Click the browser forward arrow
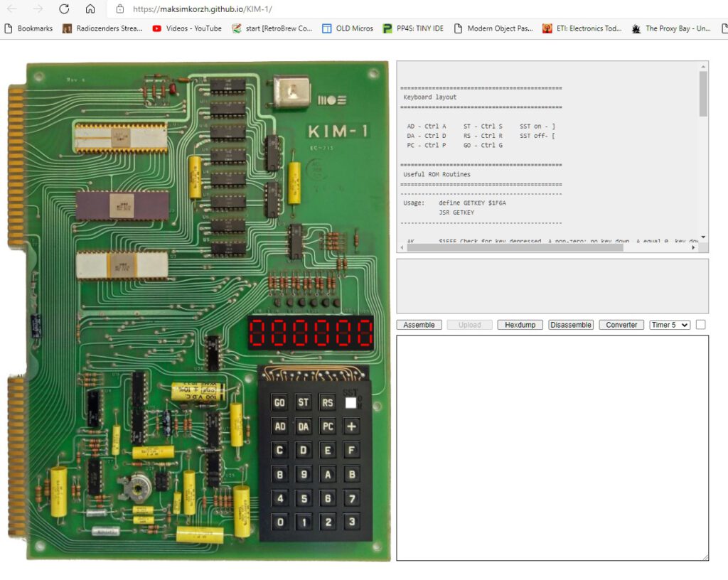This screenshot has height=580, width=728. click(38, 9)
